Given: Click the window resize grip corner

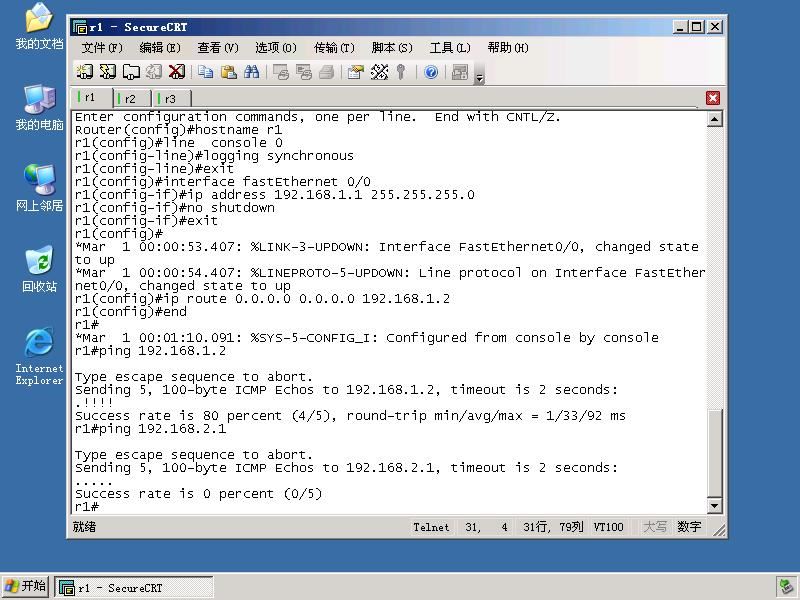Looking at the screenshot, I should point(719,531).
